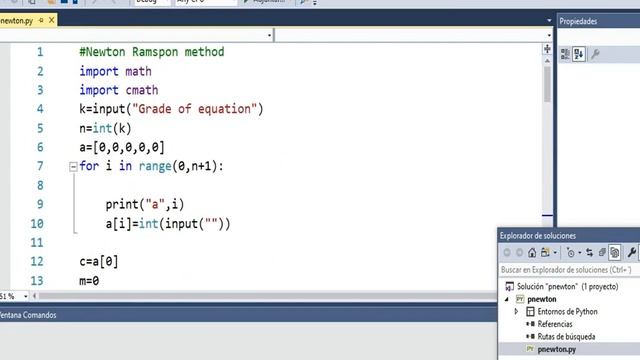
Task: Close the pnewton.py tab
Action: (x=51, y=20)
